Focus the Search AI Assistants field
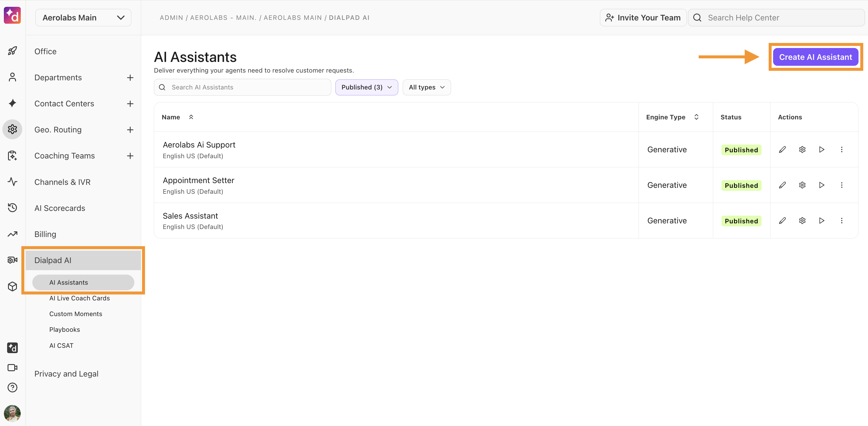 242,87
